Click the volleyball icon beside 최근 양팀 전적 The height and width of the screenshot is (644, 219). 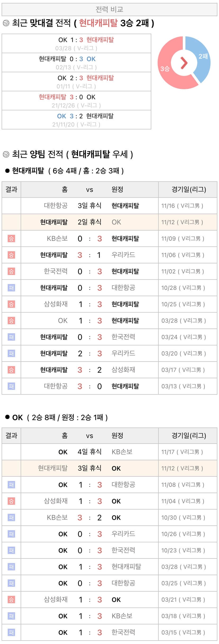coord(6,154)
